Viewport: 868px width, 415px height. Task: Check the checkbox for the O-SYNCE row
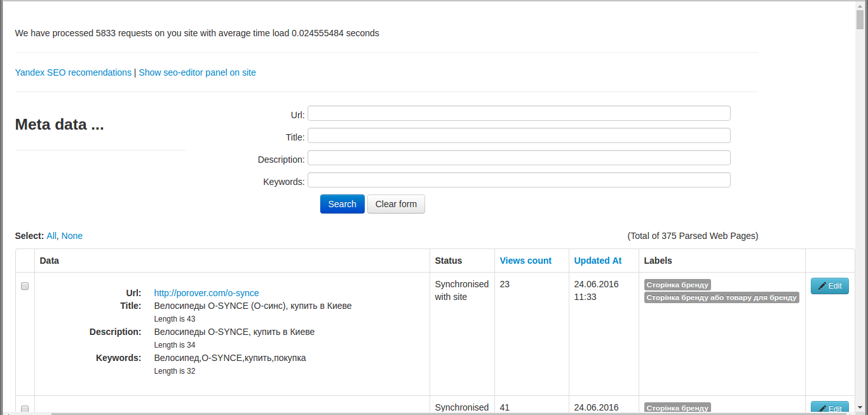tap(24, 286)
